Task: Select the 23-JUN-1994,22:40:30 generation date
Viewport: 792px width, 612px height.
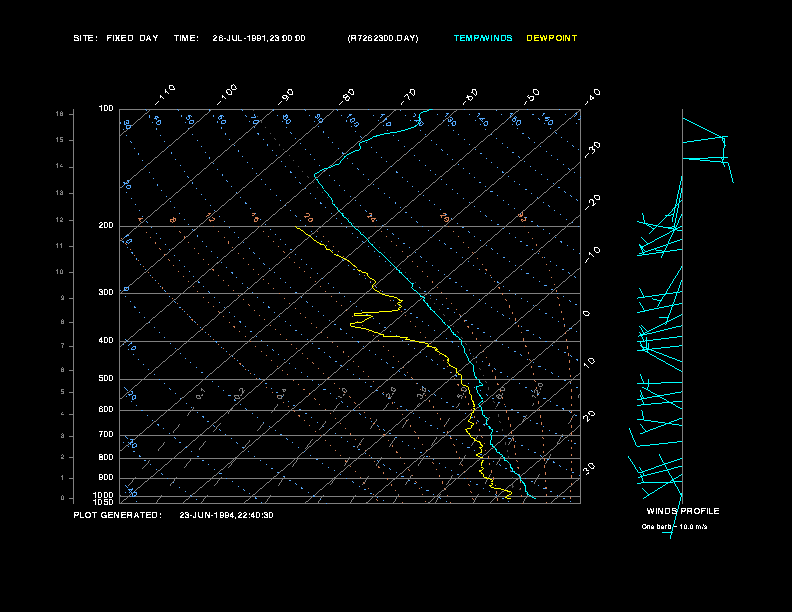Action: [226, 515]
